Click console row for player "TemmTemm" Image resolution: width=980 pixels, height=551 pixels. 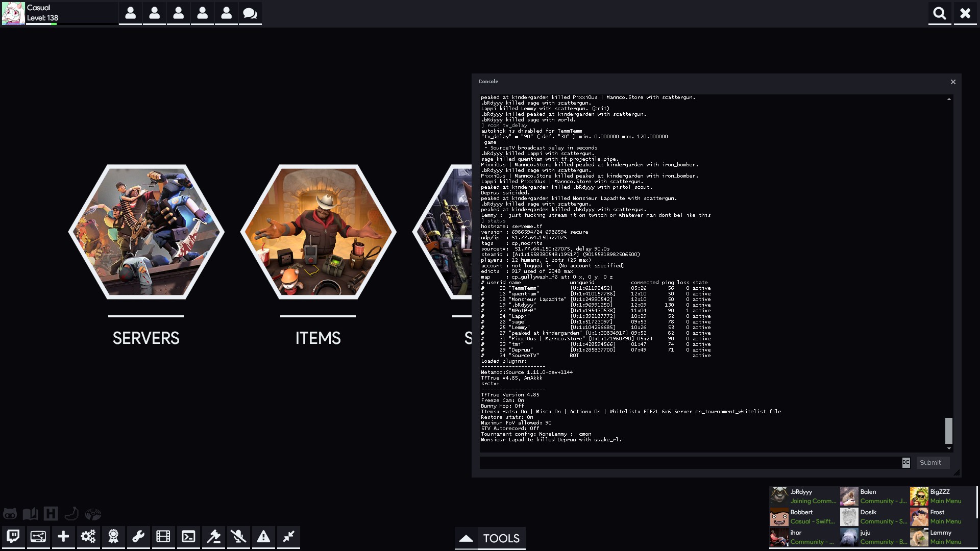tap(596, 288)
